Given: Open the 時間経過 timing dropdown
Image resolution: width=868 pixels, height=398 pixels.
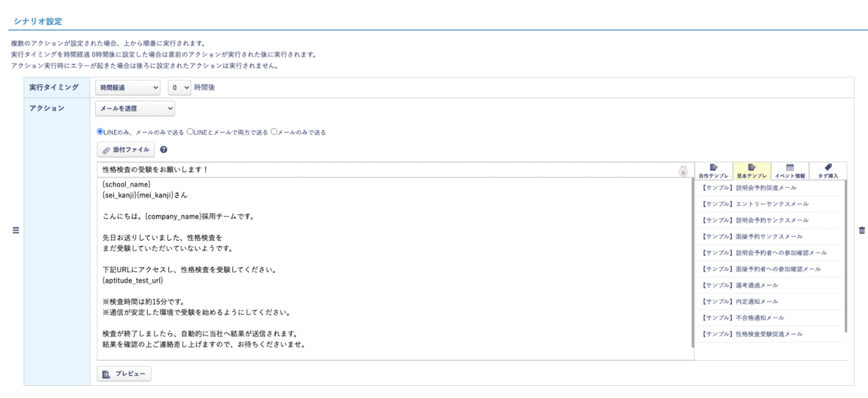Looking at the screenshot, I should [129, 88].
